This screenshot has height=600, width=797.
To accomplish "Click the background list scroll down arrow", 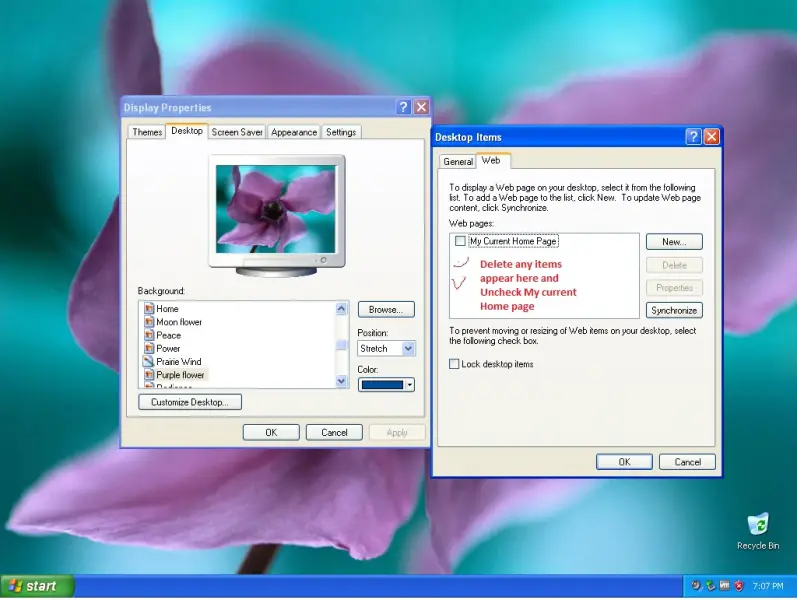I will (x=342, y=381).
